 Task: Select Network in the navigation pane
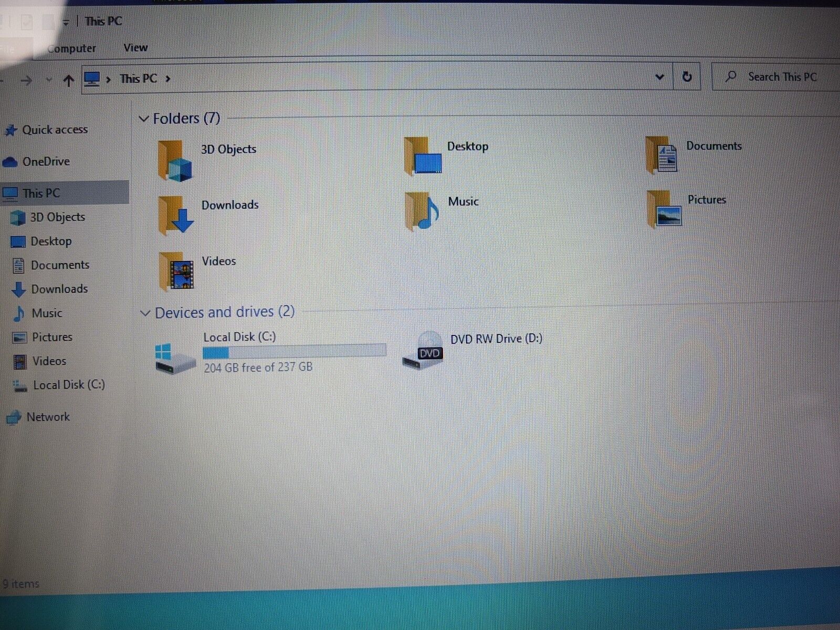click(x=48, y=417)
